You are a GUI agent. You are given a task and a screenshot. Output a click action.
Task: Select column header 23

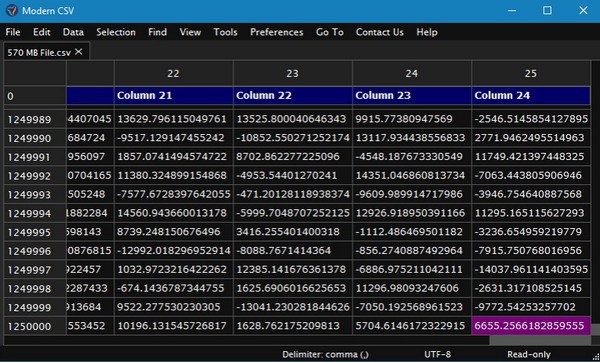point(293,73)
